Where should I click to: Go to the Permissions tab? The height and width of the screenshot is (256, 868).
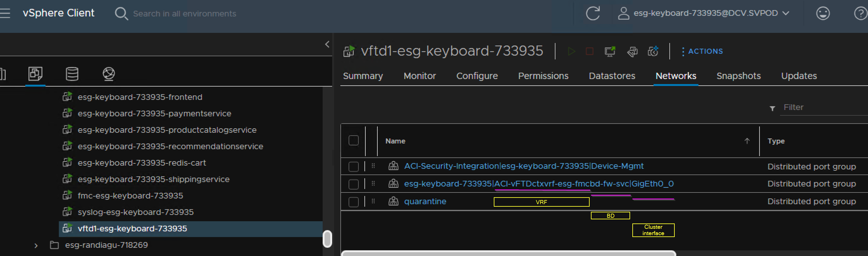point(543,76)
